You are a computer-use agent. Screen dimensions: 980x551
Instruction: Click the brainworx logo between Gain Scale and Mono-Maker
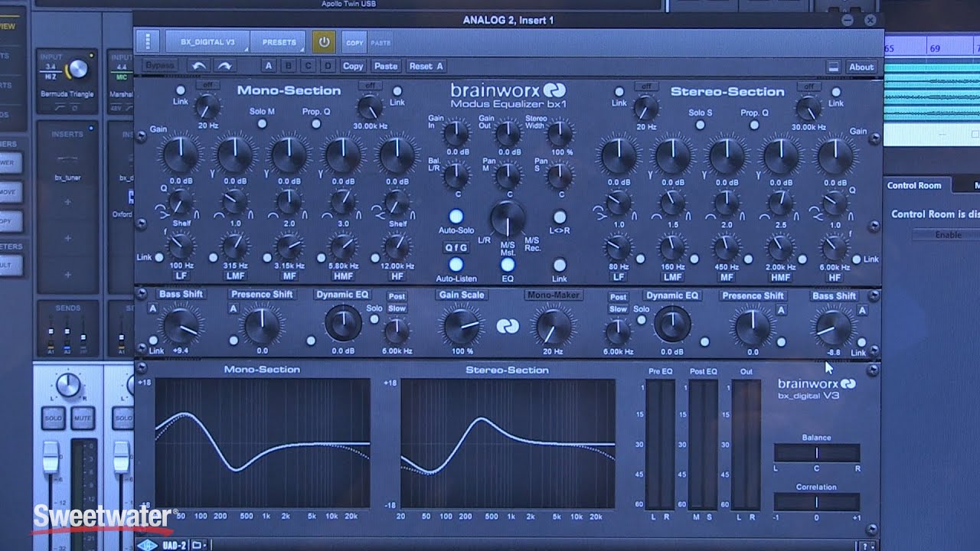click(507, 327)
